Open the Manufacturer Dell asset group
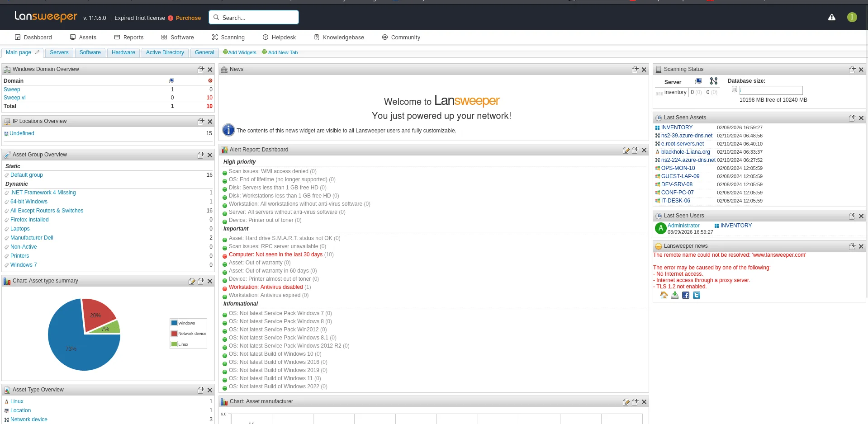This screenshot has height=424, width=868. (x=32, y=238)
